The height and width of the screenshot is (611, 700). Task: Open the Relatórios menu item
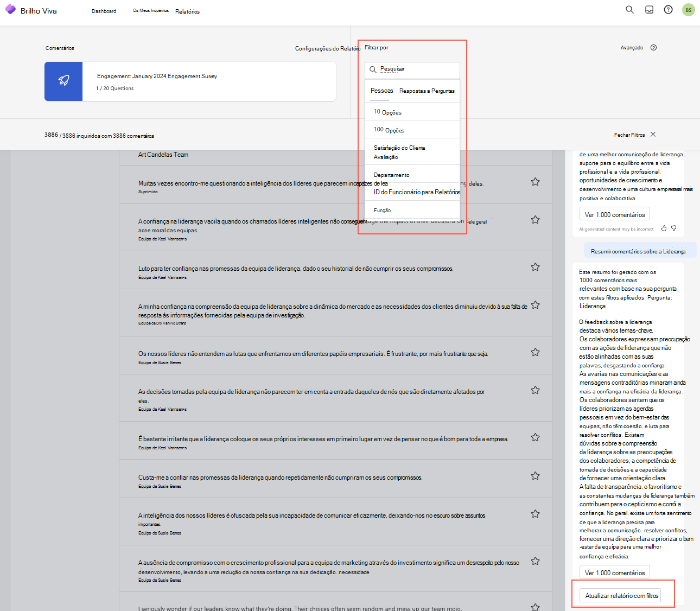click(187, 11)
